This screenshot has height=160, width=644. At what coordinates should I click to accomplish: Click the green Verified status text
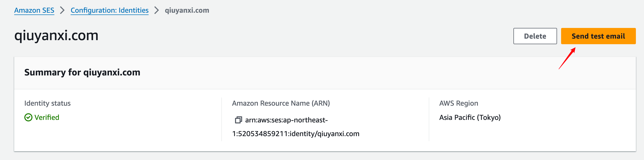pyautogui.click(x=47, y=117)
